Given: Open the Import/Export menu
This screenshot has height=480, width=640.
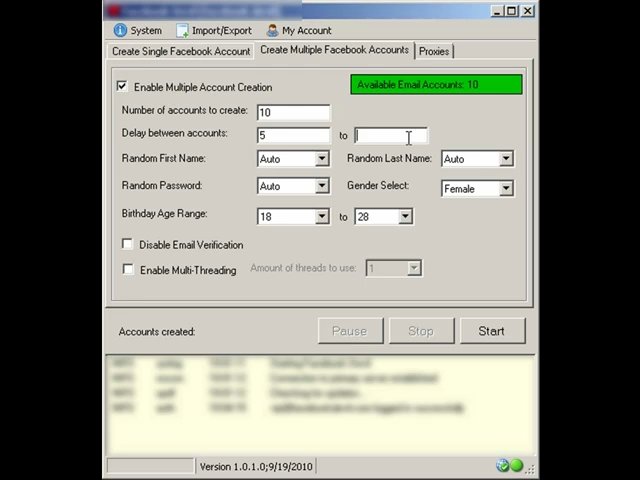Looking at the screenshot, I should (214, 31).
